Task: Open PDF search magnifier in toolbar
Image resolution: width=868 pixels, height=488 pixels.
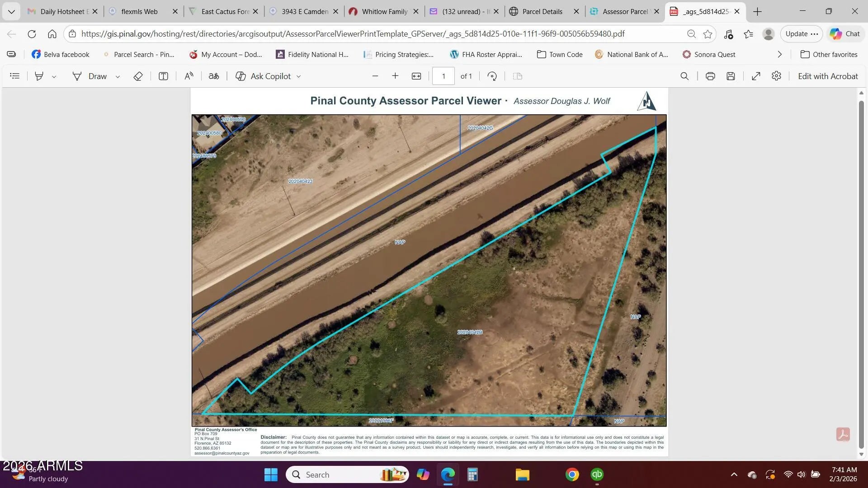Action: tap(684, 76)
